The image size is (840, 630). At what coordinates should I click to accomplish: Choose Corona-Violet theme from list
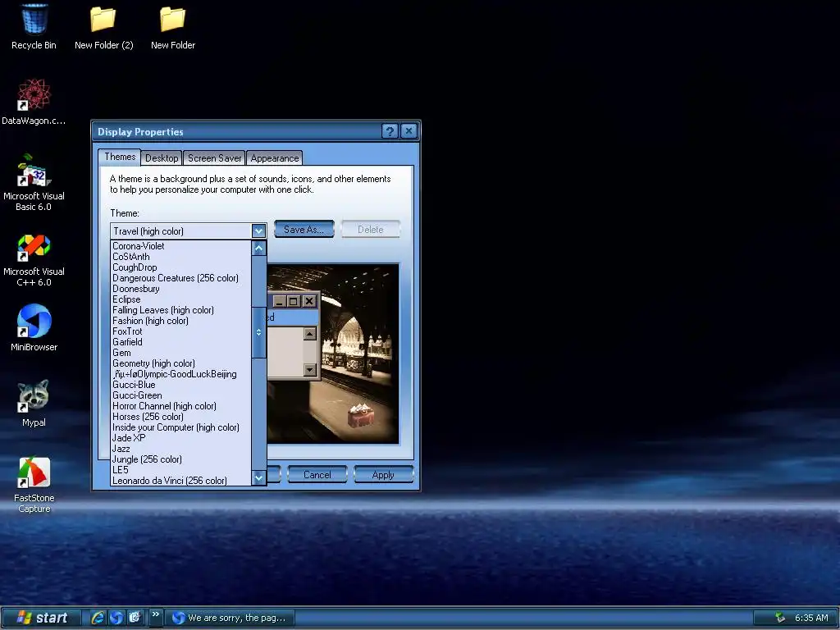point(180,246)
